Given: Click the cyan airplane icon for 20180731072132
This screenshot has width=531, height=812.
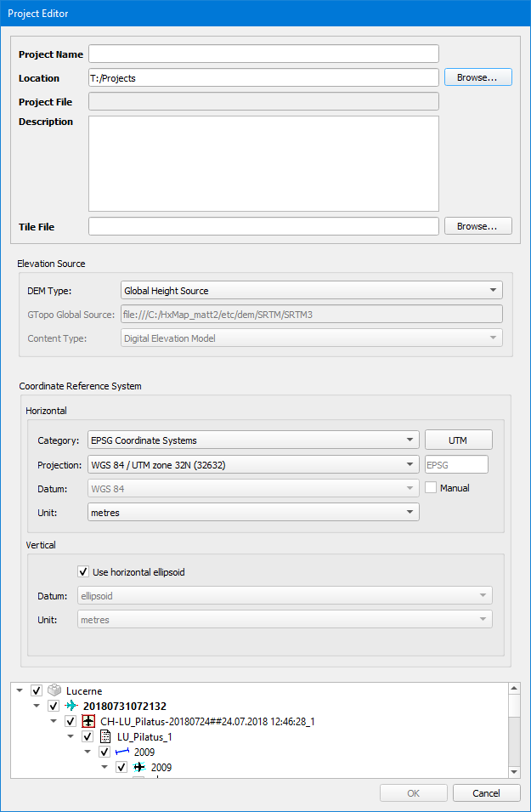Looking at the screenshot, I should point(71,706).
